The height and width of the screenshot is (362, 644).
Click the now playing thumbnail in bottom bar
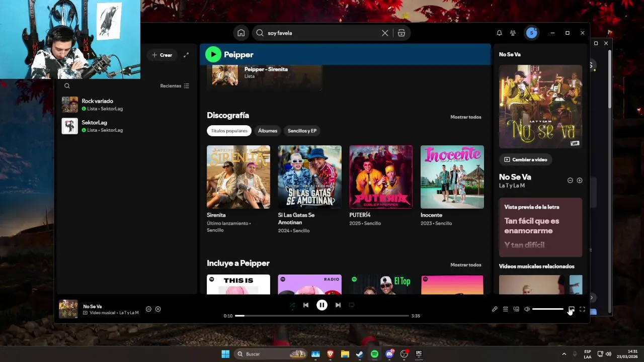click(68, 309)
